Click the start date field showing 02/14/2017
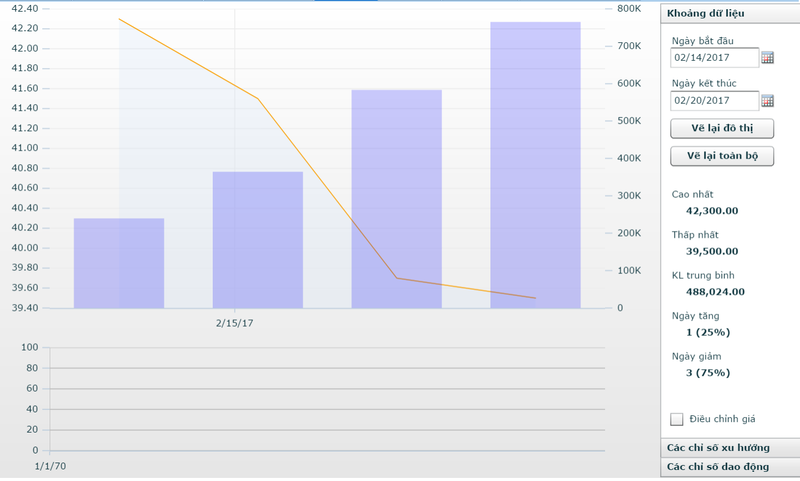 (x=714, y=58)
